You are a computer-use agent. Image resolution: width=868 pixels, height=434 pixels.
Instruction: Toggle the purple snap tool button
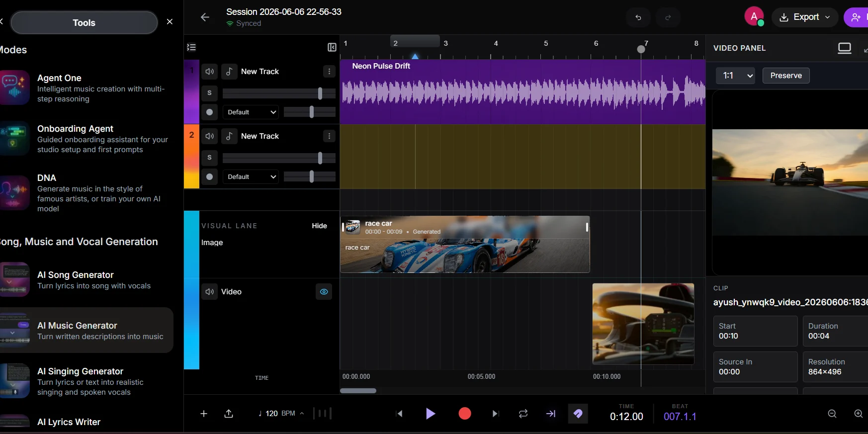[x=578, y=414]
